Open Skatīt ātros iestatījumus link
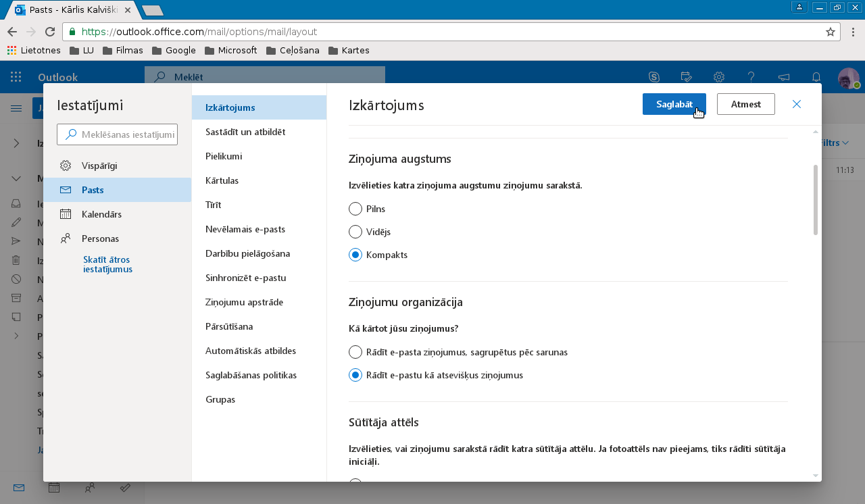The image size is (865, 504). [107, 264]
